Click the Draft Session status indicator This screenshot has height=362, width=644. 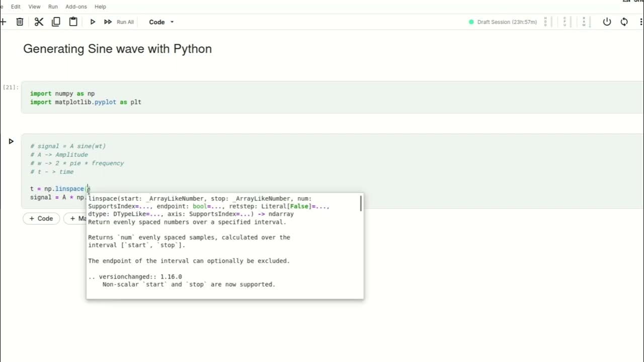point(503,22)
